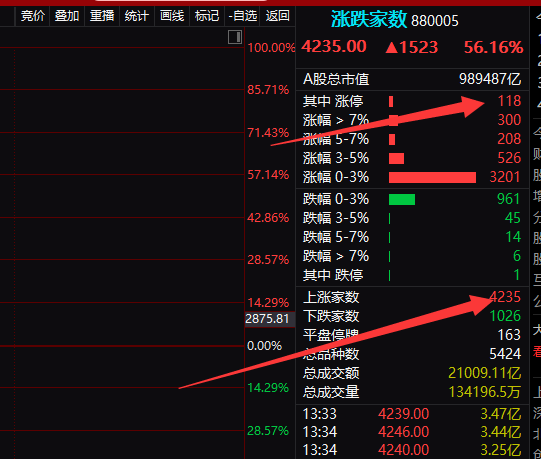The width and height of the screenshot is (541, 459).
Task: Select the 跌幅 0-3% green bar
Action: [x=402, y=199]
